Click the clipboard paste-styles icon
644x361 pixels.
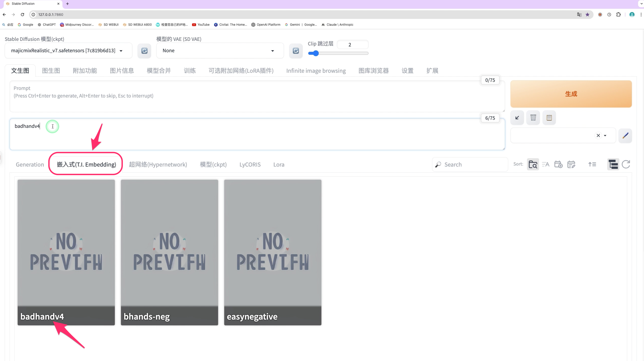(x=549, y=118)
